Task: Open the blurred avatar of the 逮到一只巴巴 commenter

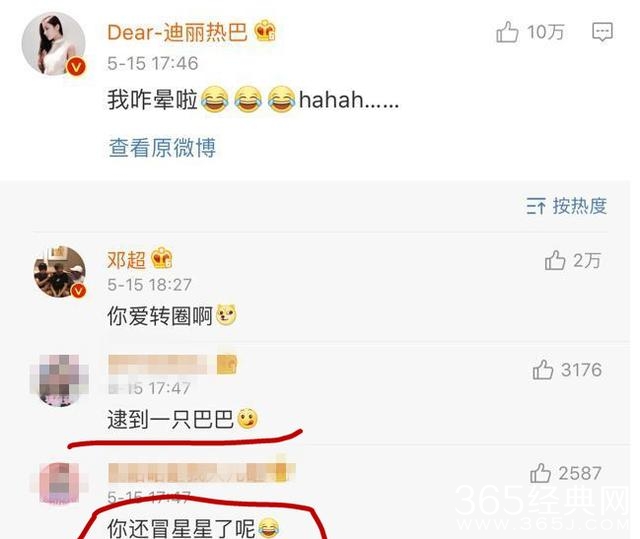Action: 60,380
